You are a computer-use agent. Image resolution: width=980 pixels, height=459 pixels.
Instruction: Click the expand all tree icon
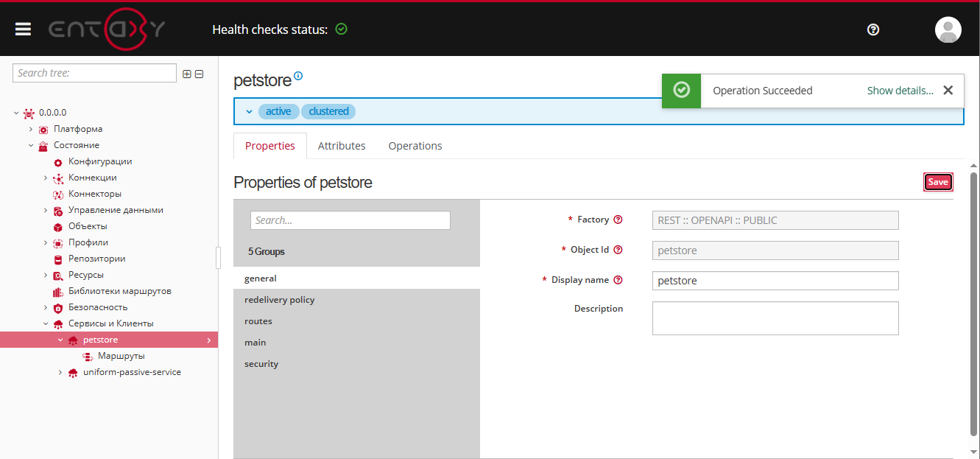[187, 74]
